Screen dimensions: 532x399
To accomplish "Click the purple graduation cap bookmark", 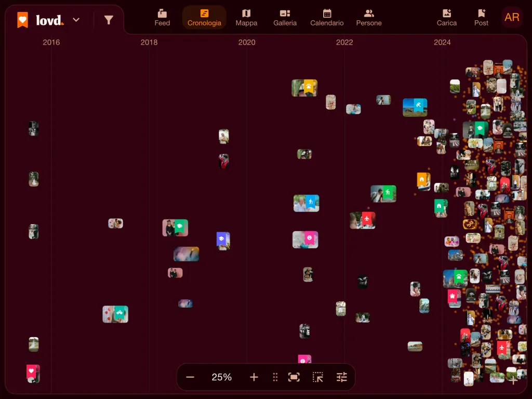I will click(221, 239).
